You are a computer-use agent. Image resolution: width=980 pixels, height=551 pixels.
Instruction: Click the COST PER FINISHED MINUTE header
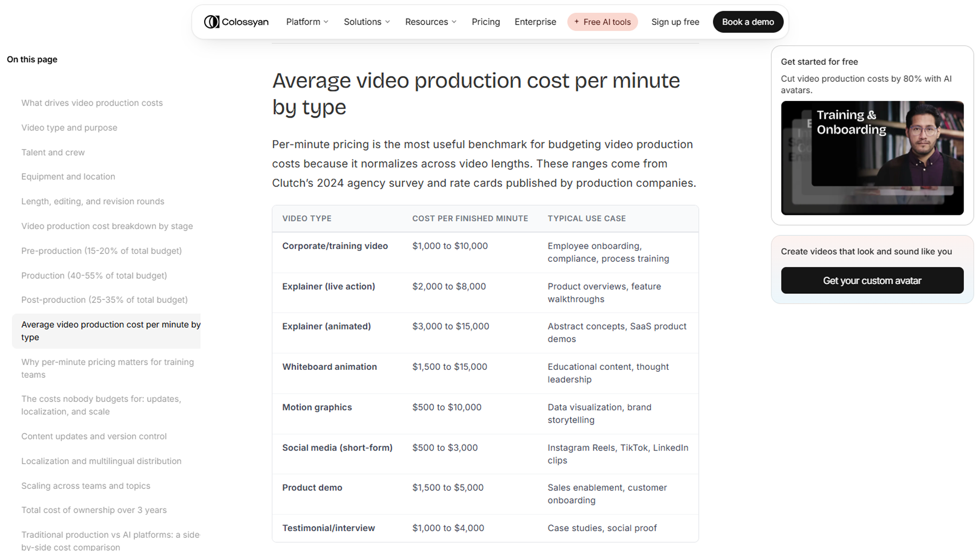point(470,218)
